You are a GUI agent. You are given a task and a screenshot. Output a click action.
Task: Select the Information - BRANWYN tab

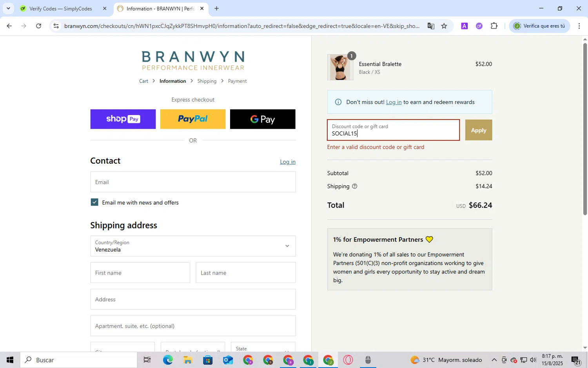tap(161, 8)
